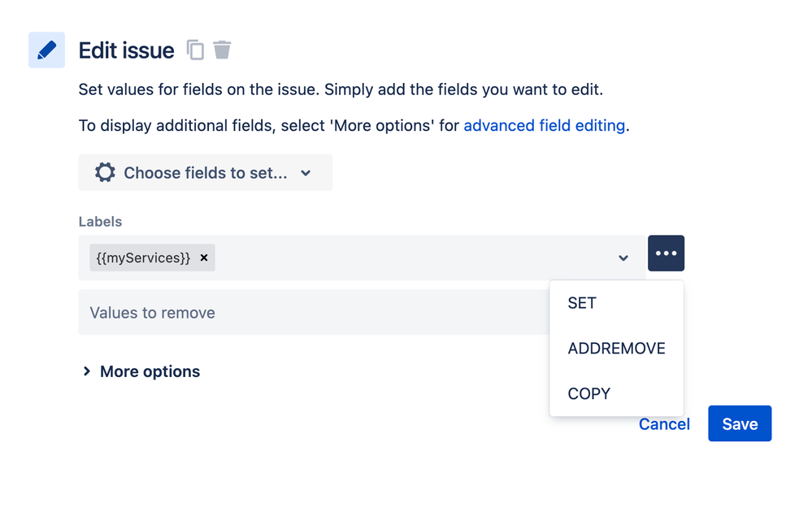The height and width of the screenshot is (525, 812).
Task: Open the advanced field editing link
Action: click(545, 125)
